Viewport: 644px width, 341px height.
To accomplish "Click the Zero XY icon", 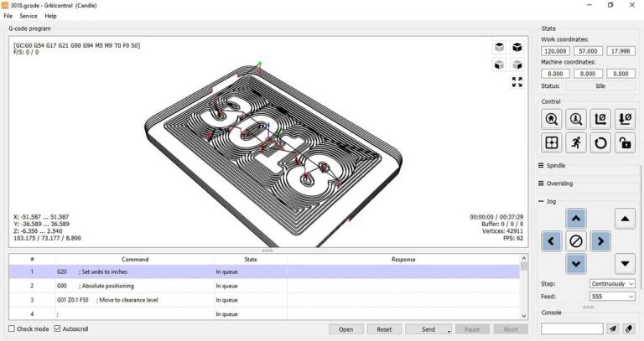I will coord(600,120).
